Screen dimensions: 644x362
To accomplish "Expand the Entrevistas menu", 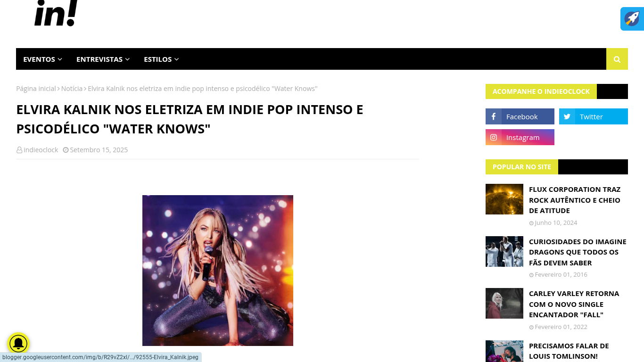I will (x=103, y=59).
